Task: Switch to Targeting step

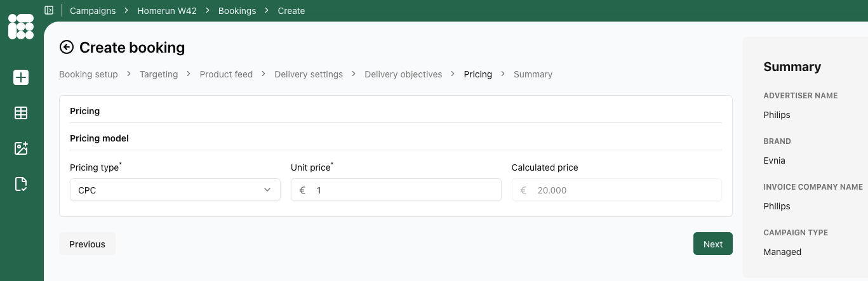Action: pos(159,74)
